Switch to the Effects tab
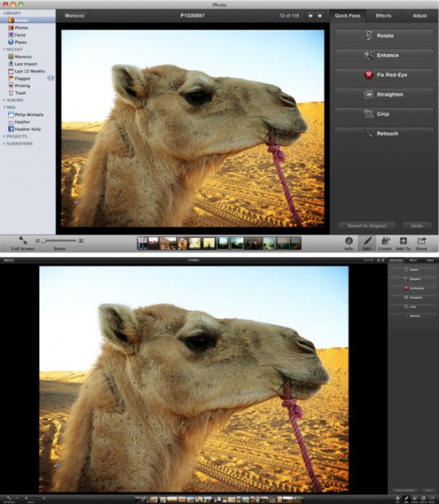 (383, 16)
